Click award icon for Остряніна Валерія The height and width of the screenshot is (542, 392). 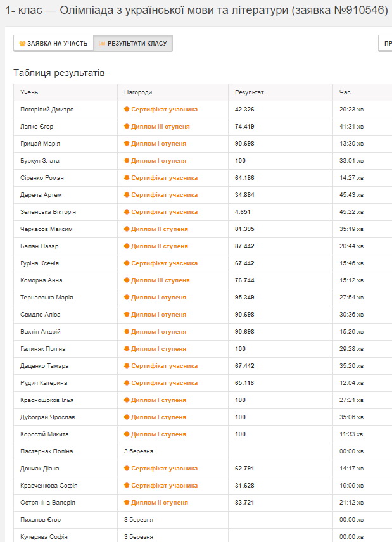point(127,503)
